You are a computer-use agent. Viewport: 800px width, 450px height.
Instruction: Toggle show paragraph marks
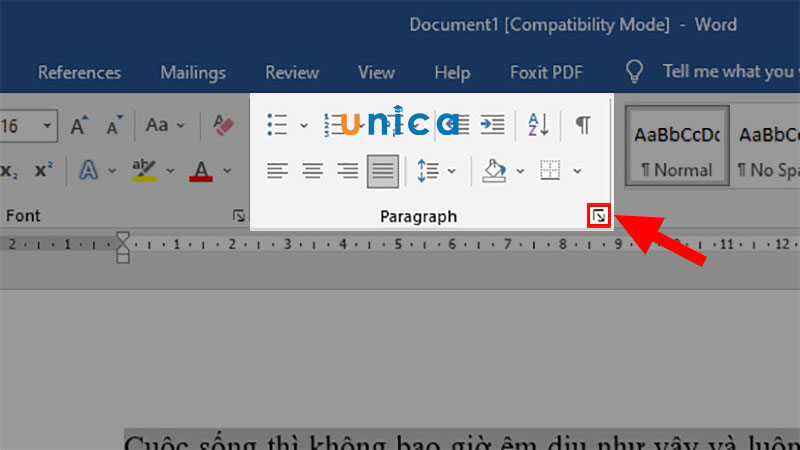click(583, 124)
